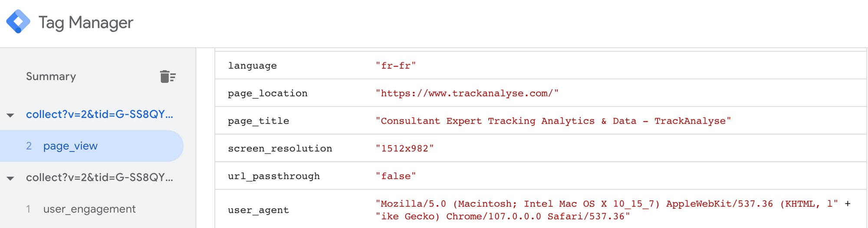Click the Tag Manager diamond logo
The height and width of the screenshot is (228, 868).
[18, 21]
